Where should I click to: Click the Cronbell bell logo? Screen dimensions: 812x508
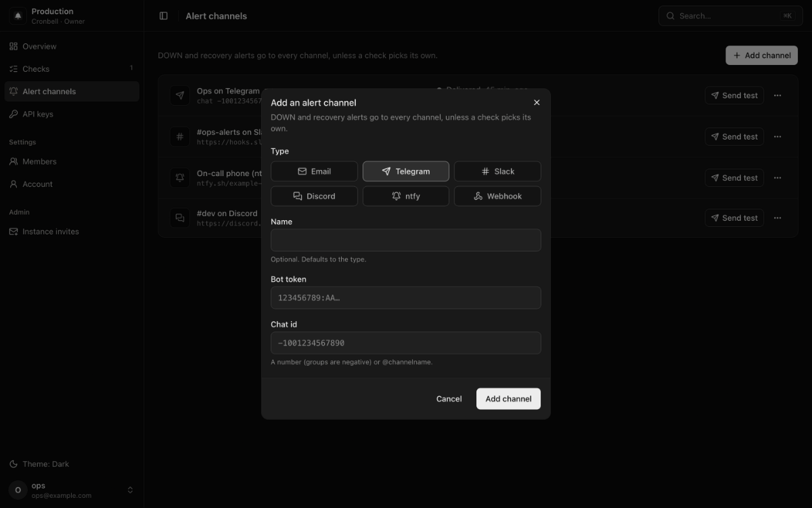point(18,16)
